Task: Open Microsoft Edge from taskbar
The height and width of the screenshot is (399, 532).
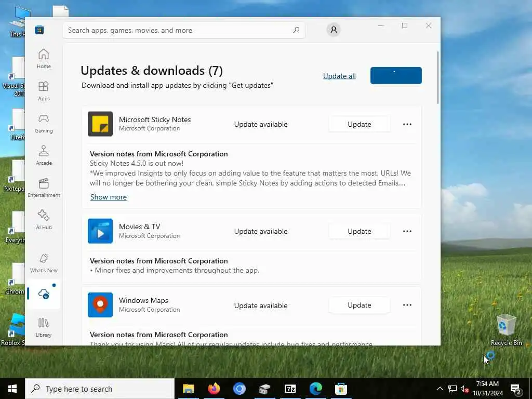Action: point(315,389)
